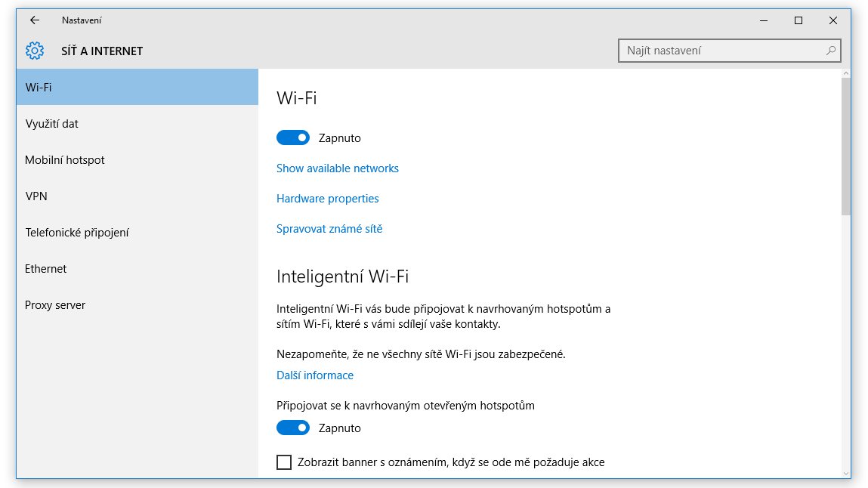Click Spravovat známé sítě link
Viewport: 868px width, 488px height.
coord(329,228)
